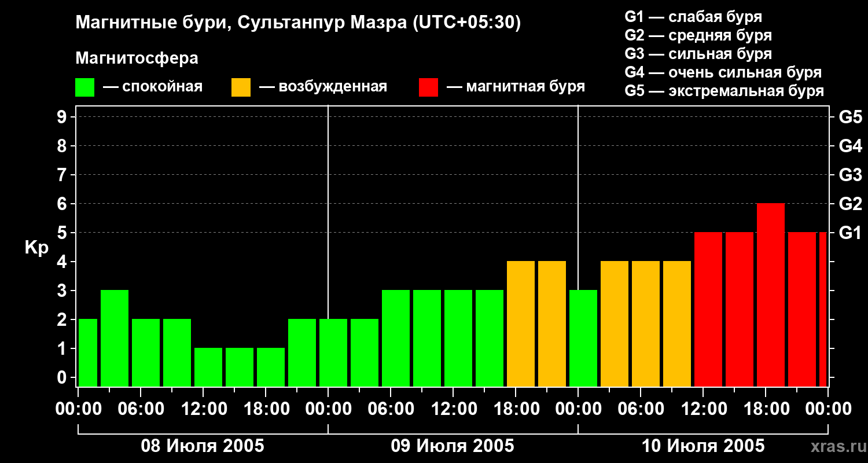Click the '08 Июля 2005' date label
The width and height of the screenshot is (868, 463).
pos(203,446)
